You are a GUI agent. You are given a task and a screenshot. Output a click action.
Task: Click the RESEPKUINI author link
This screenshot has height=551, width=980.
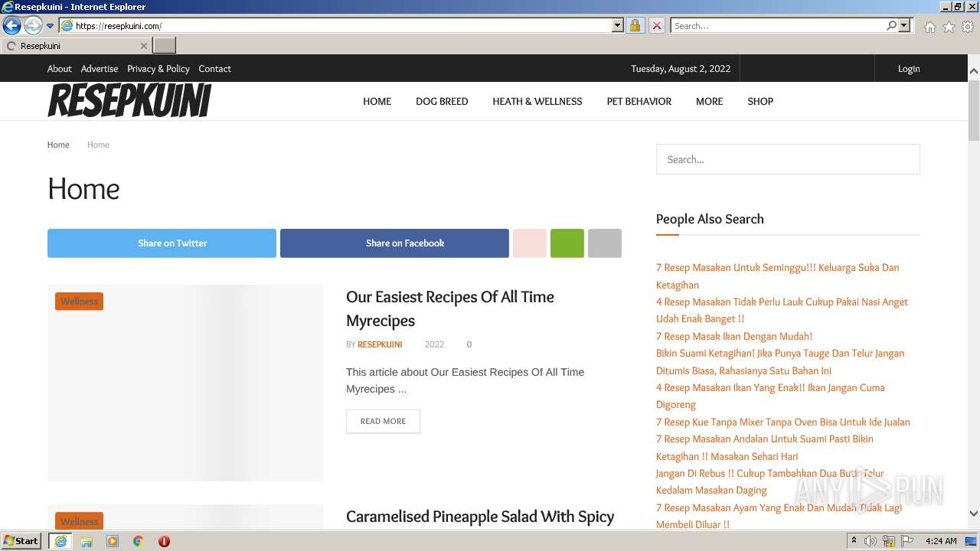coord(380,344)
